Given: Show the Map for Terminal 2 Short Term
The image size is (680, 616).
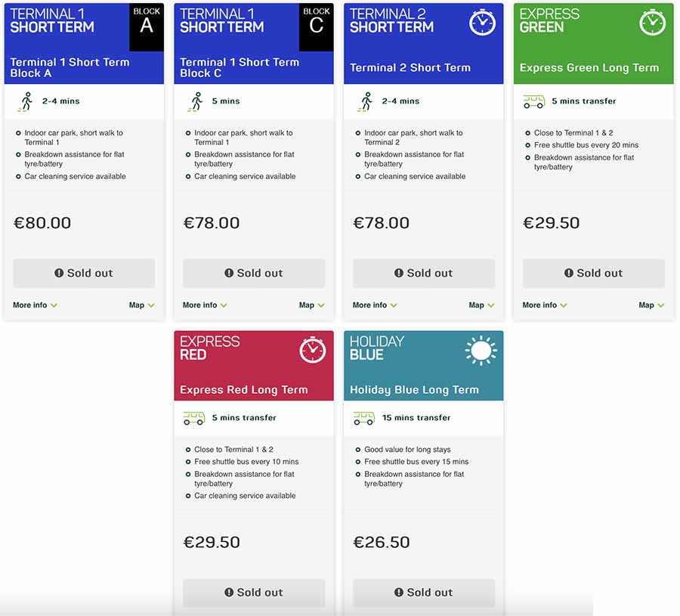Looking at the screenshot, I should coord(481,305).
